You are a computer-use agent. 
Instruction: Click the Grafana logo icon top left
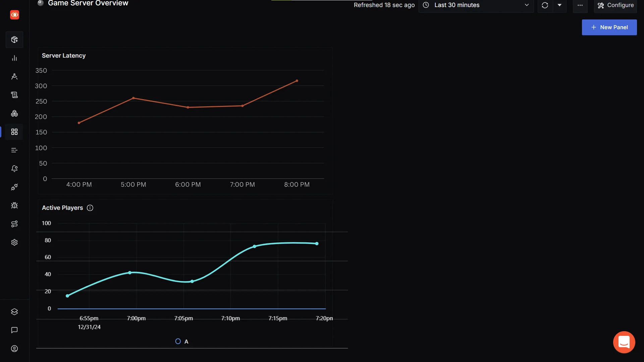pos(15,15)
